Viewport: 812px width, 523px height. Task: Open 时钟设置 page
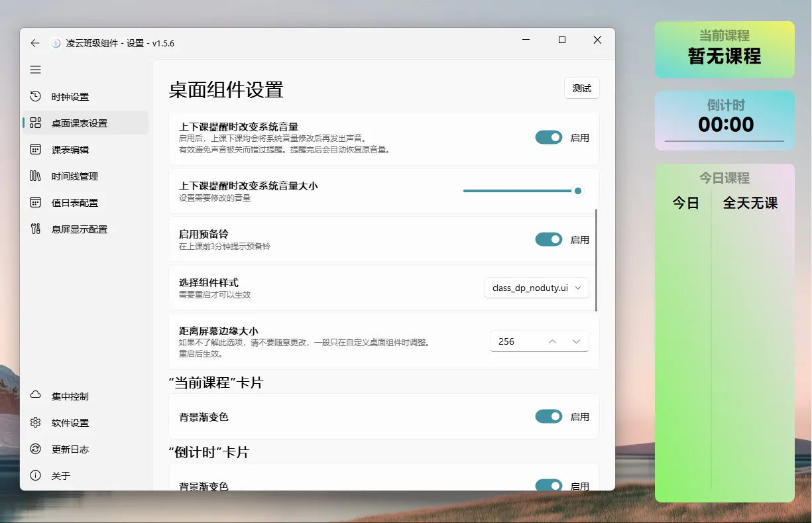tap(86, 97)
